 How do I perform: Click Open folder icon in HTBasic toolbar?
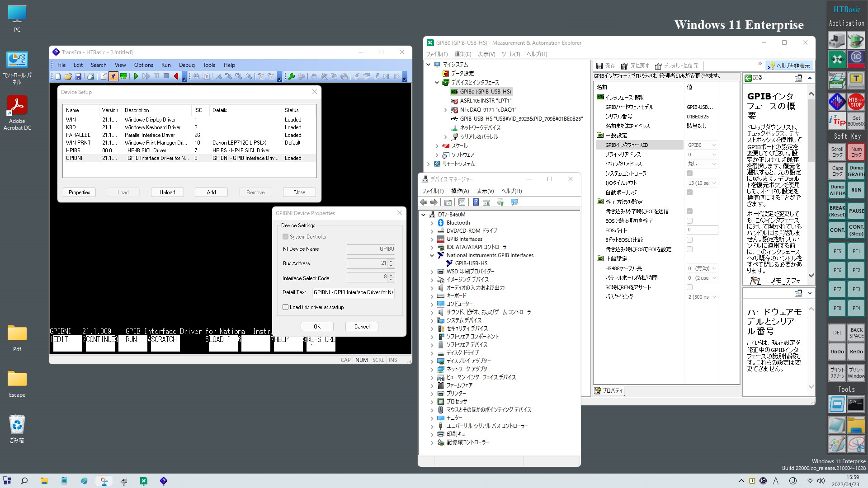(68, 76)
